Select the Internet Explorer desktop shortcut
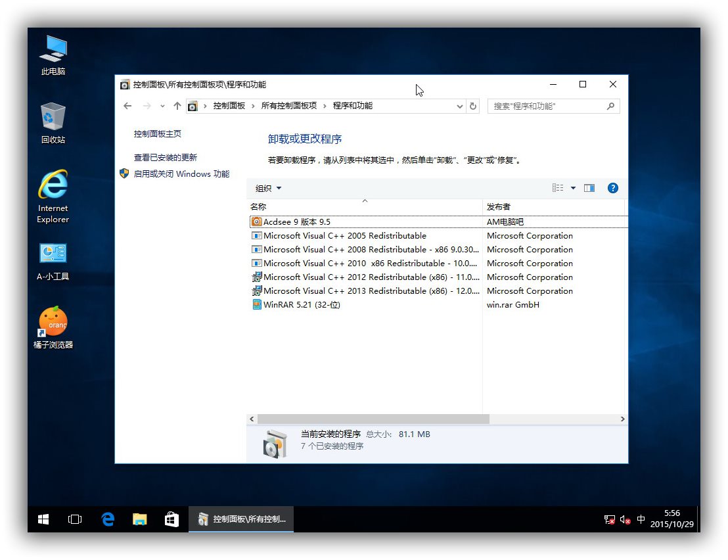The width and height of the screenshot is (728, 560). [53, 197]
